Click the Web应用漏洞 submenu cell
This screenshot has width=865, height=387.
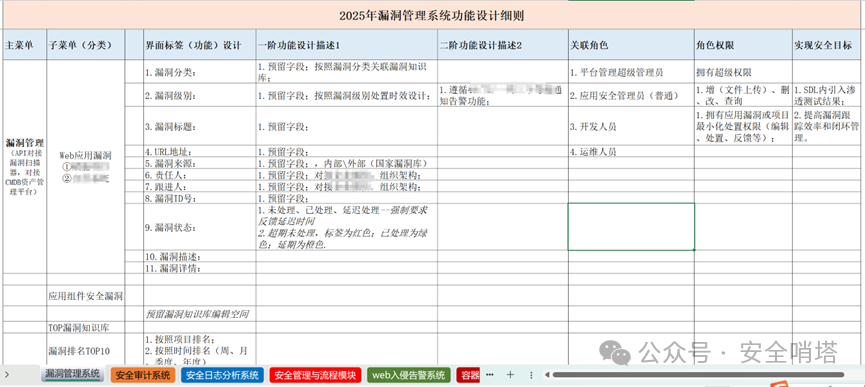pyautogui.click(x=86, y=167)
